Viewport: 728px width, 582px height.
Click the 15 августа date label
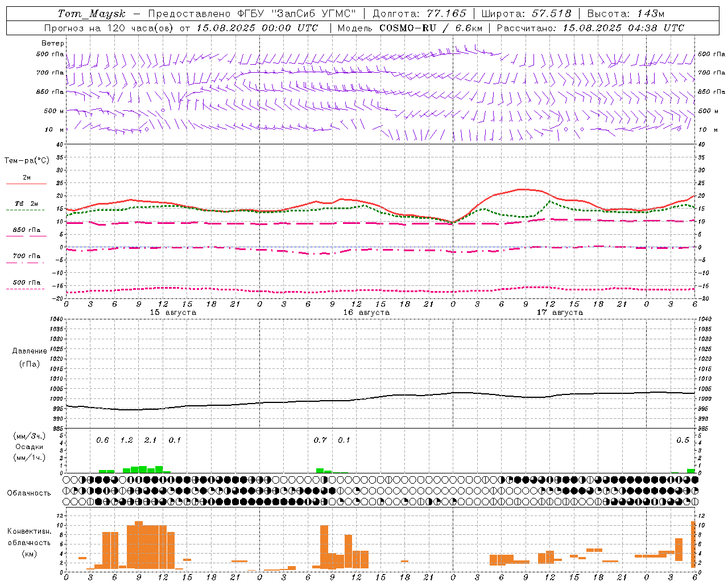(x=173, y=313)
